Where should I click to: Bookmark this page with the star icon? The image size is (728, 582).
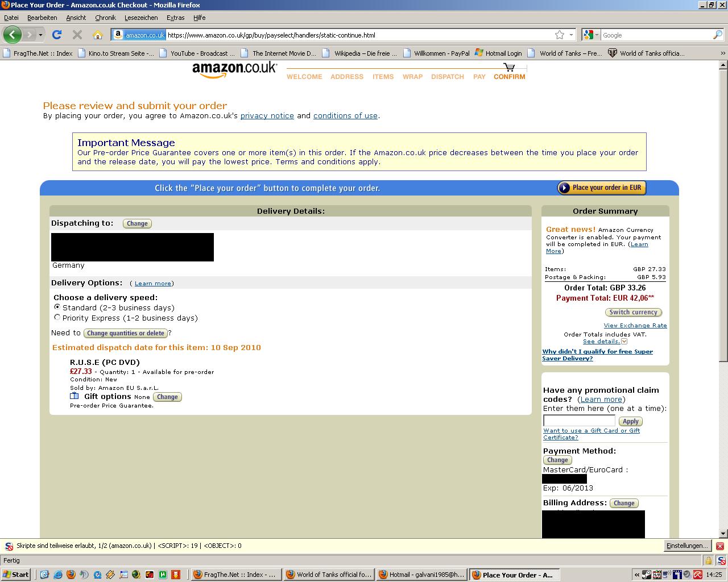tap(560, 35)
